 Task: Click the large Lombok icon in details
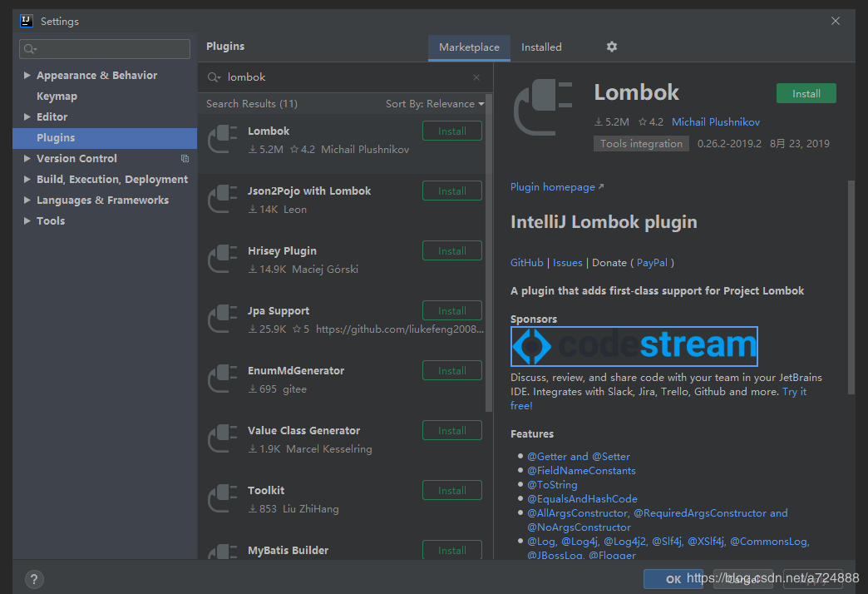543,107
